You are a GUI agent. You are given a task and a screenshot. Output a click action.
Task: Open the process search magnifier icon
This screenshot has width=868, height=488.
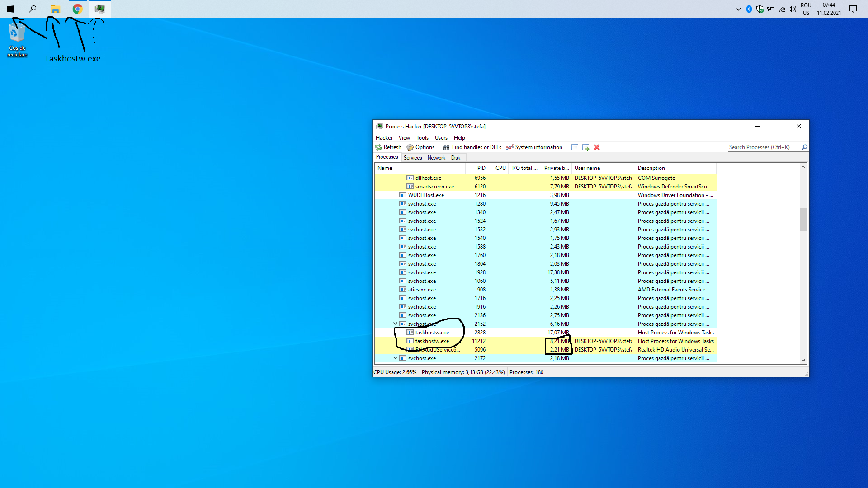(x=805, y=147)
